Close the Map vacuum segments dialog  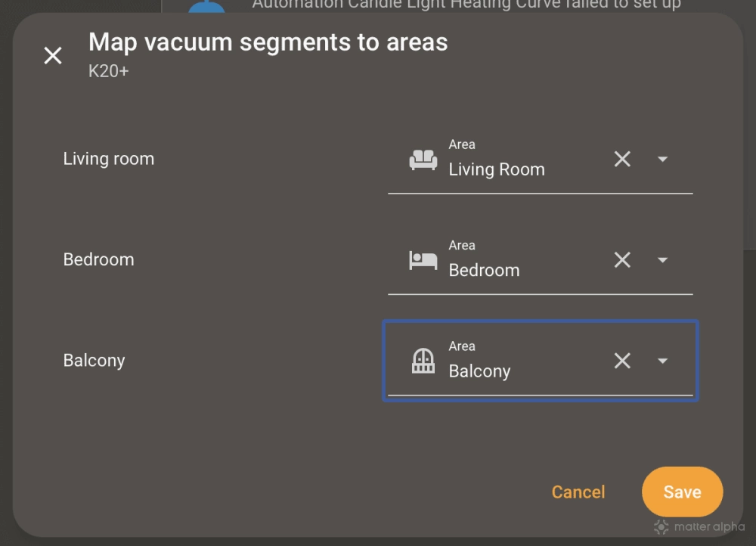coord(52,55)
